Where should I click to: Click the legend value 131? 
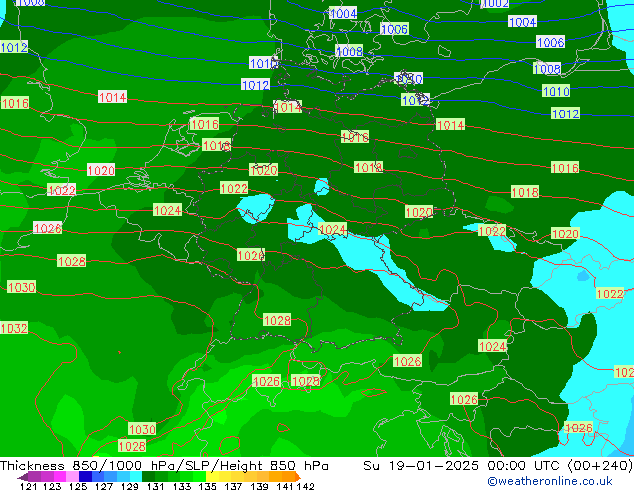pos(155,486)
